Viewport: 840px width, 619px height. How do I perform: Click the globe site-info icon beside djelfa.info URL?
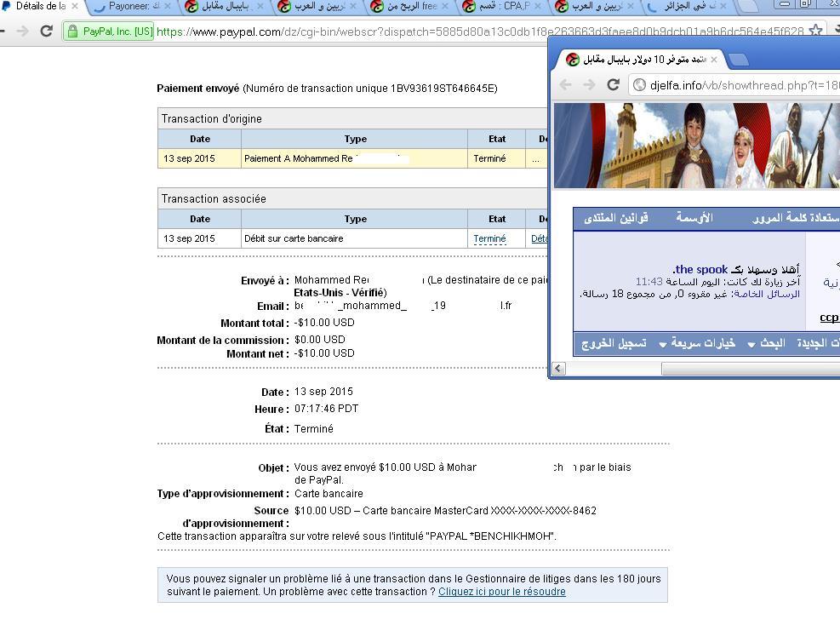(x=639, y=84)
